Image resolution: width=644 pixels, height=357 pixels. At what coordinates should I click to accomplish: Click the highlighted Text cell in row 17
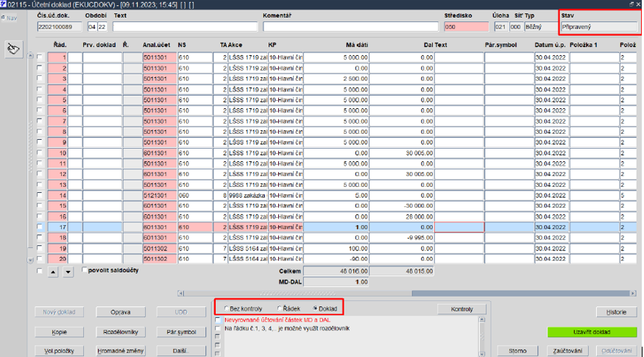[x=459, y=227]
